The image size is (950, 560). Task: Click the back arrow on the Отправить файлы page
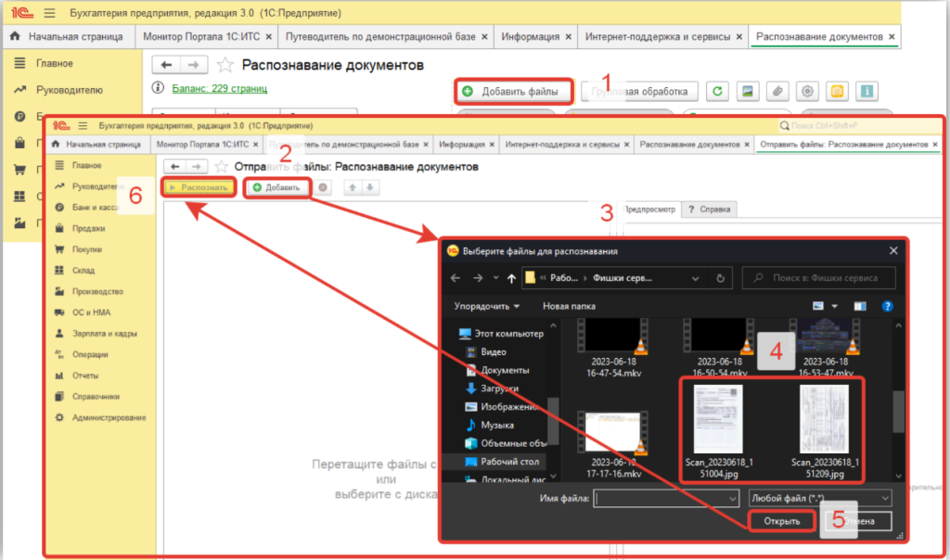point(174,166)
